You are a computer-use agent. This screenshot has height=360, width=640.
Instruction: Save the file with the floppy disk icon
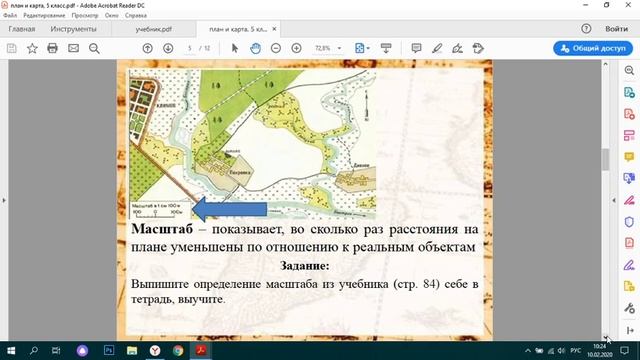tap(12, 48)
